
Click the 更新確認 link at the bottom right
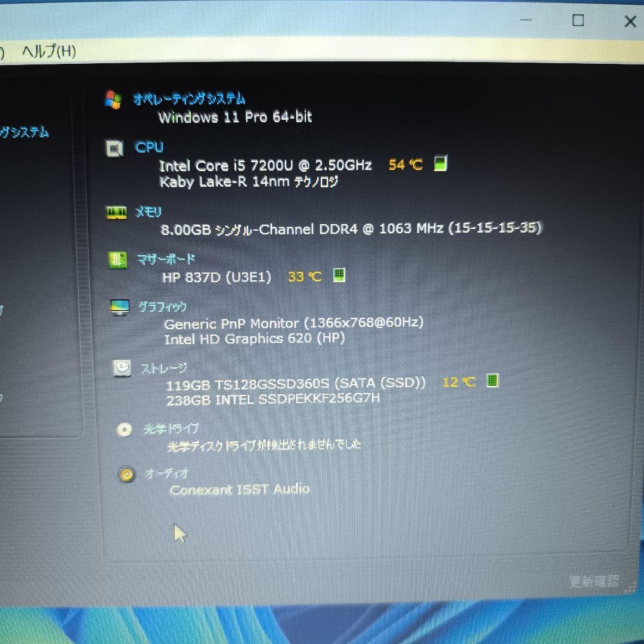pos(595,581)
